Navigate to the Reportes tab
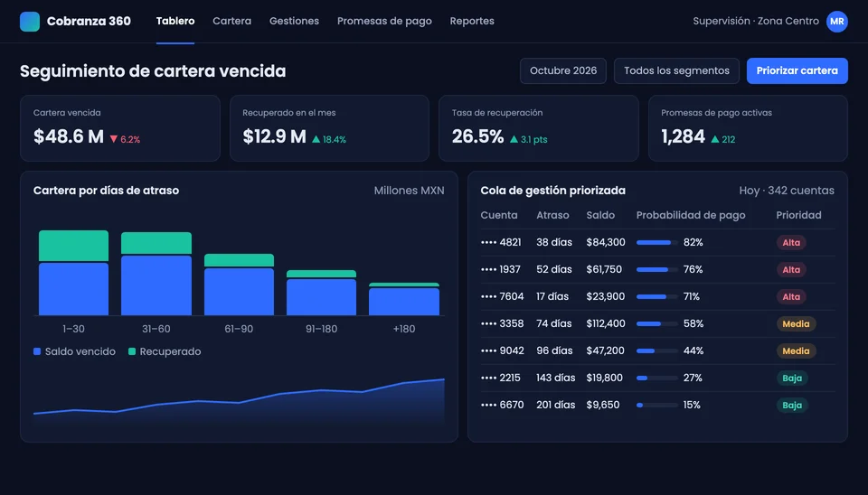868x495 pixels. (472, 21)
